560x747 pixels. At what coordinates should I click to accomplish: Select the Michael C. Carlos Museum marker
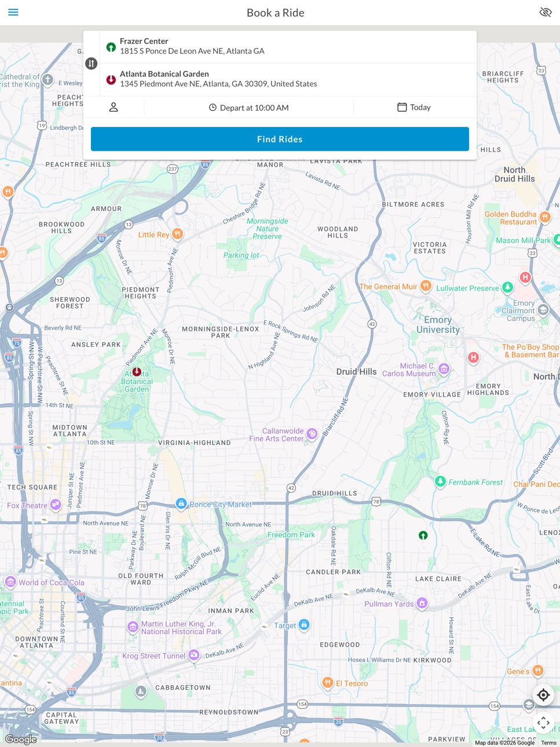click(444, 369)
